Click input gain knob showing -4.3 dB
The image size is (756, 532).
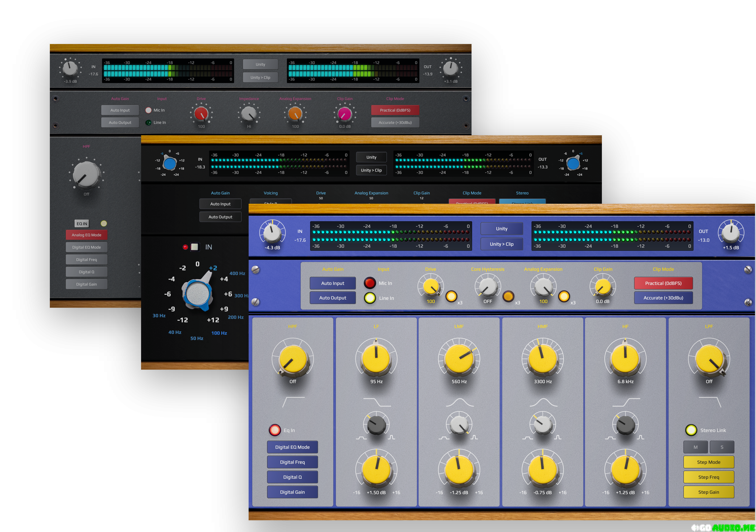pos(272,232)
